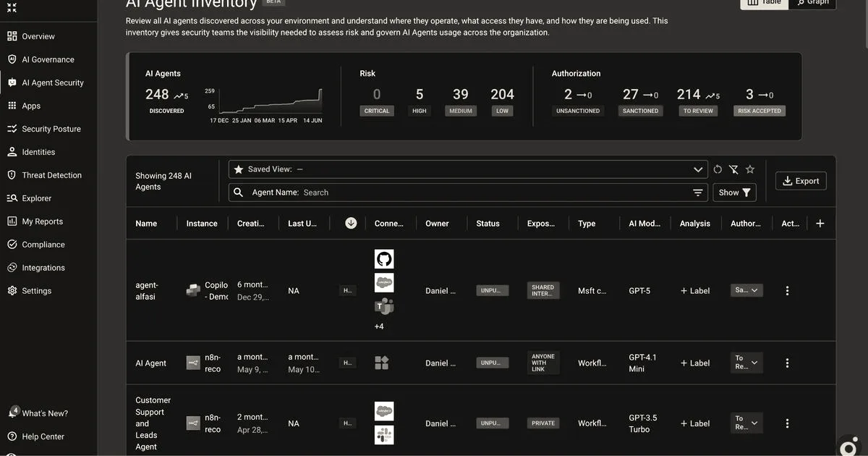The image size is (868, 456).
Task: Add Label for AI Agent row
Action: (x=695, y=363)
